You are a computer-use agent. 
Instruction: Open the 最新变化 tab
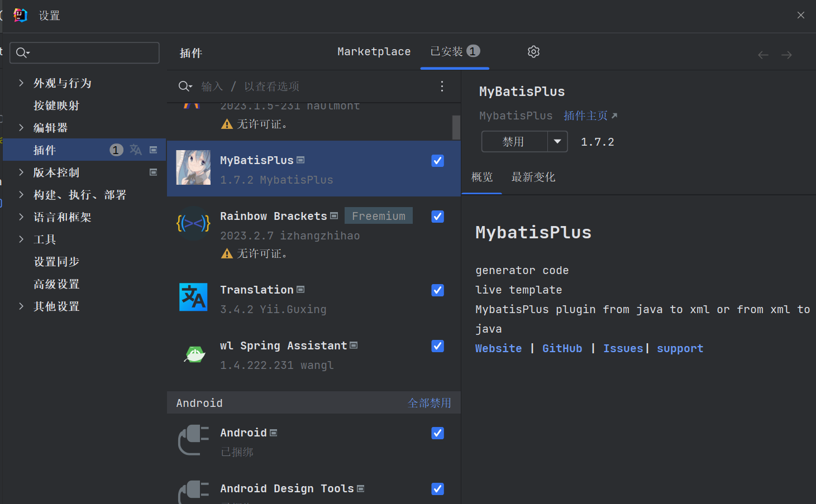(533, 177)
